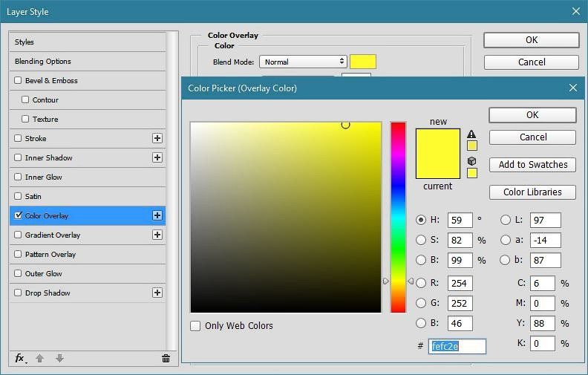The image size is (588, 375).
Task: Click the hex color input field
Action: 457,347
